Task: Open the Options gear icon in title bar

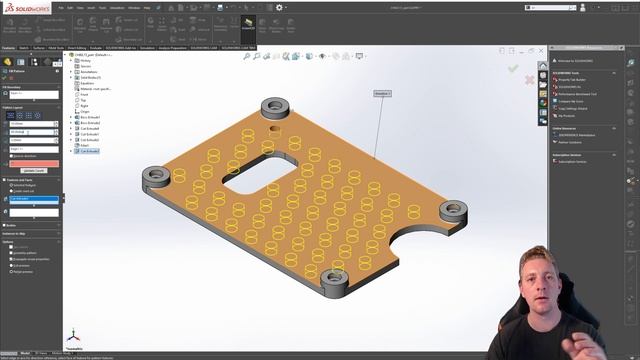Action: 279,7
